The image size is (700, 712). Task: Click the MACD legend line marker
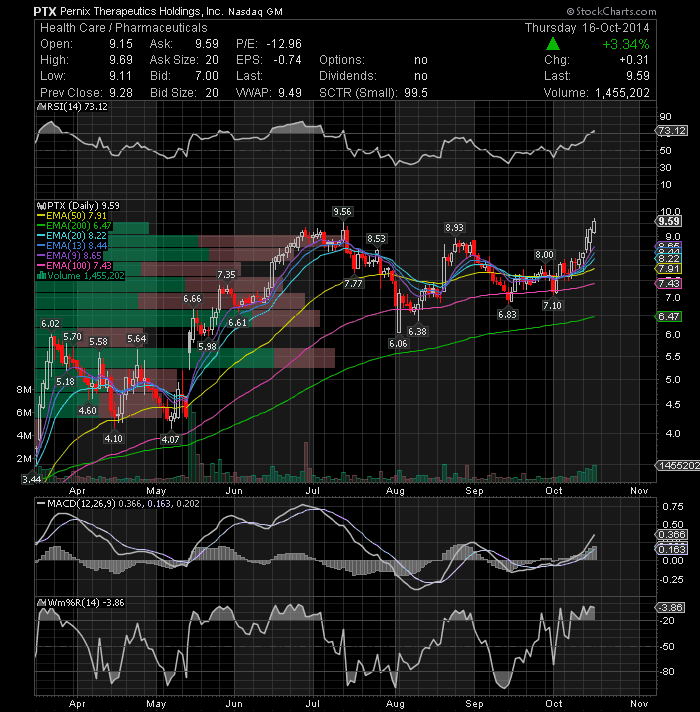(x=41, y=504)
